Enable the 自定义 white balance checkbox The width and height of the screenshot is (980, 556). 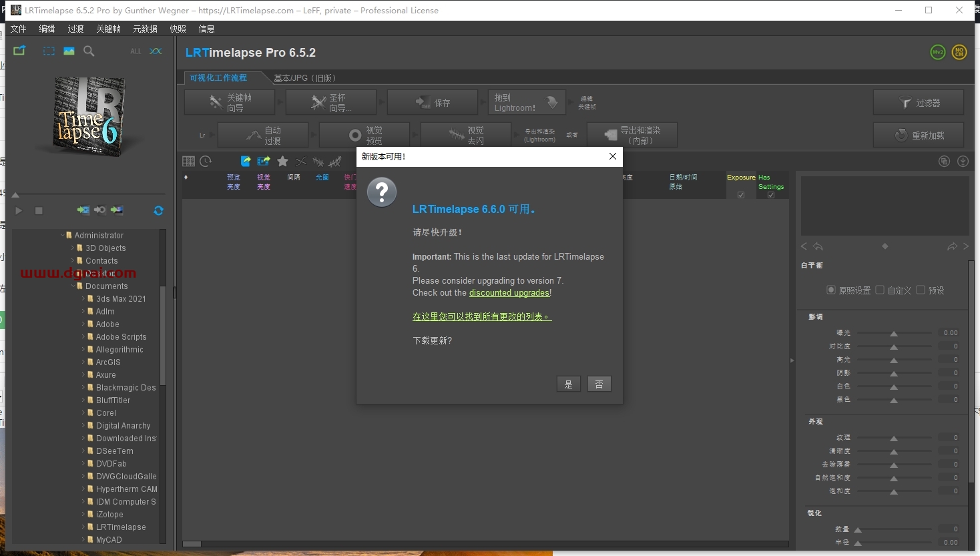click(880, 290)
